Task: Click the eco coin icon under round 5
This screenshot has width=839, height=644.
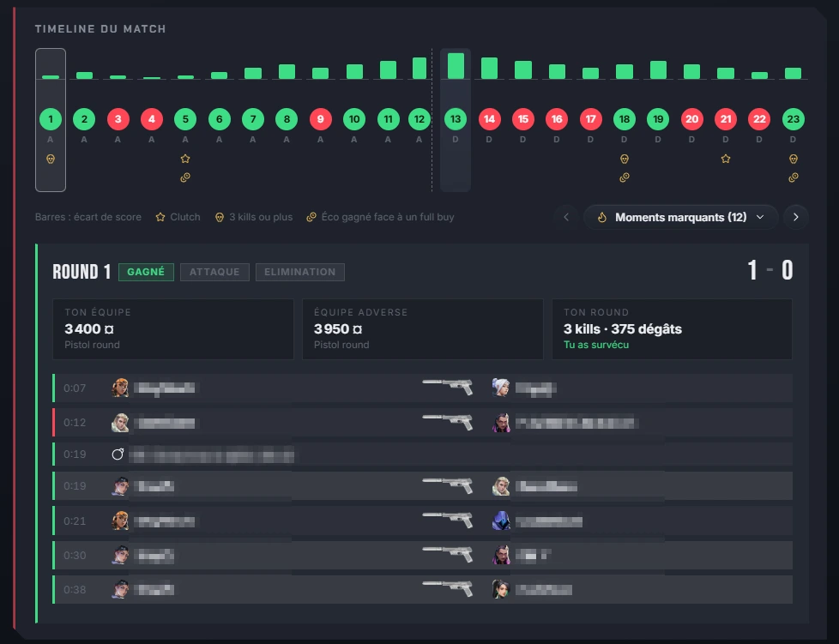Action: pyautogui.click(x=185, y=177)
